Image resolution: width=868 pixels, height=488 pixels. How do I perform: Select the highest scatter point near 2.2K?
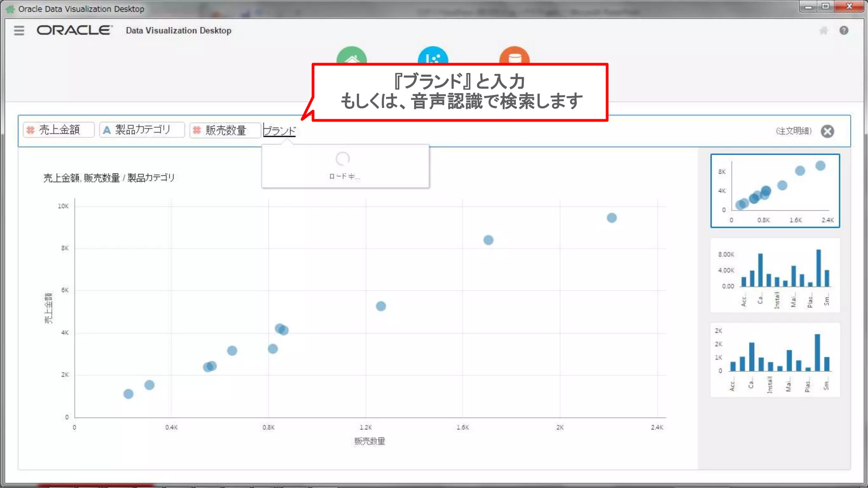(612, 218)
